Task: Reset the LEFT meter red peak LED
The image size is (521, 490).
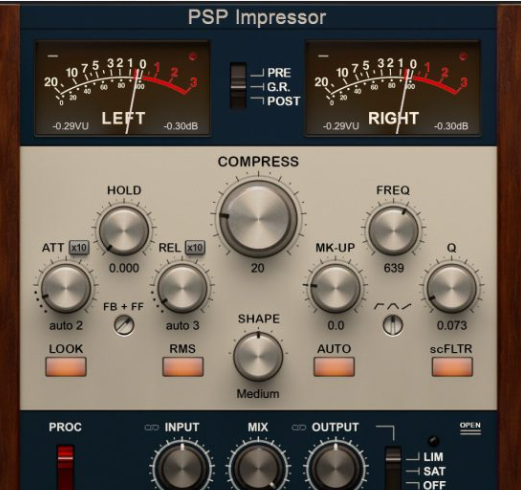Action: pyautogui.click(x=193, y=57)
